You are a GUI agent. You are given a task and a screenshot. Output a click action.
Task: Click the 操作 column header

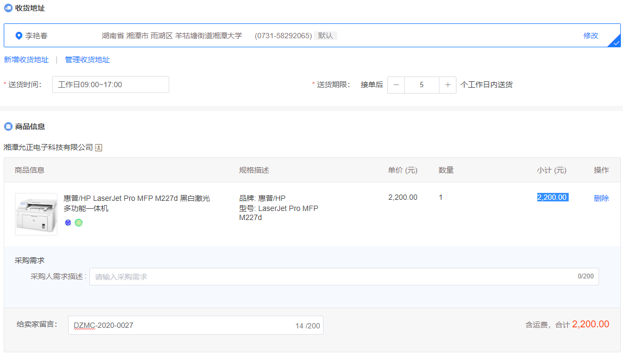601,170
